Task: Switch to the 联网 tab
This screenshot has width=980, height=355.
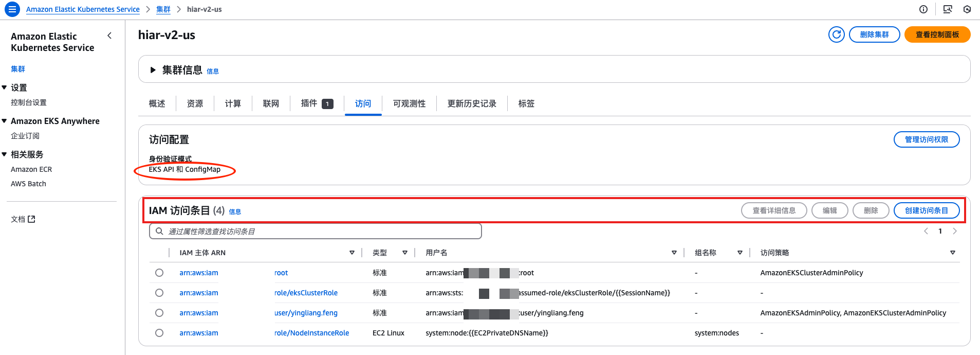Action: (x=271, y=103)
